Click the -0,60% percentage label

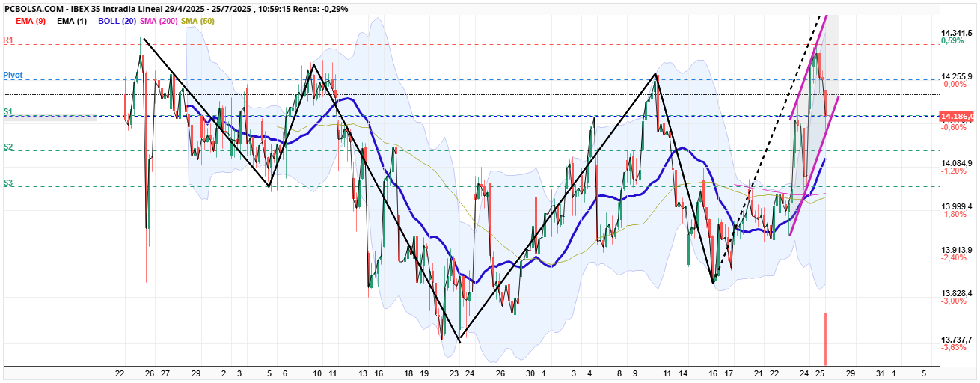click(954, 127)
